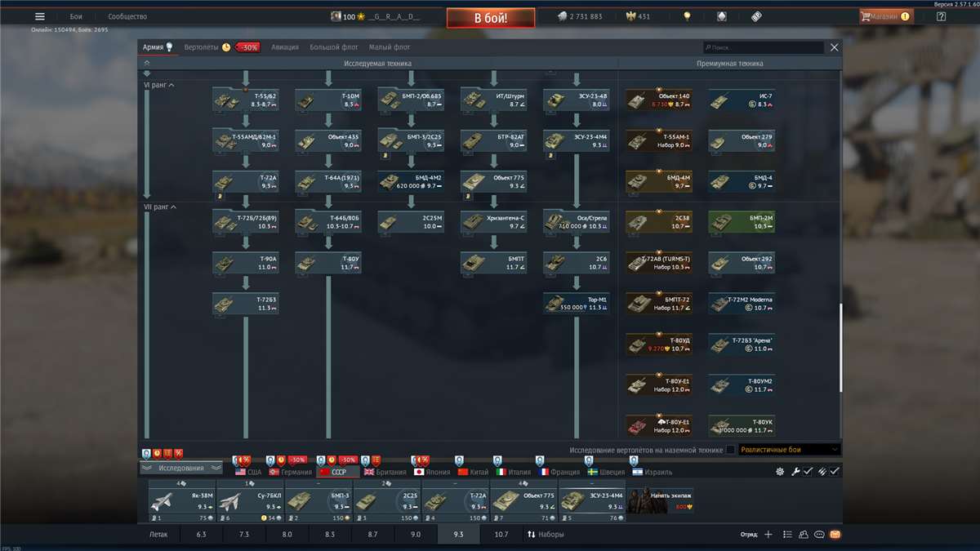Open the Реалистичные бои game mode dropdown

[789, 450]
